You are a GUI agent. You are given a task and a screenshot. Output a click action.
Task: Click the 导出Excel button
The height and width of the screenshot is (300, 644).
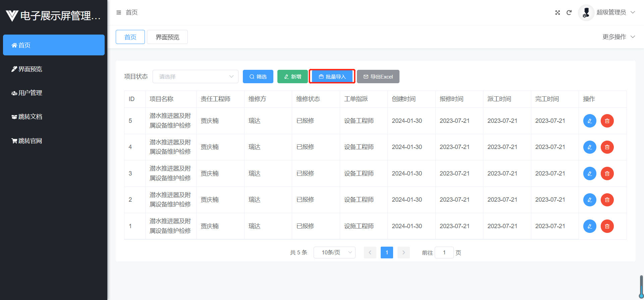click(378, 77)
